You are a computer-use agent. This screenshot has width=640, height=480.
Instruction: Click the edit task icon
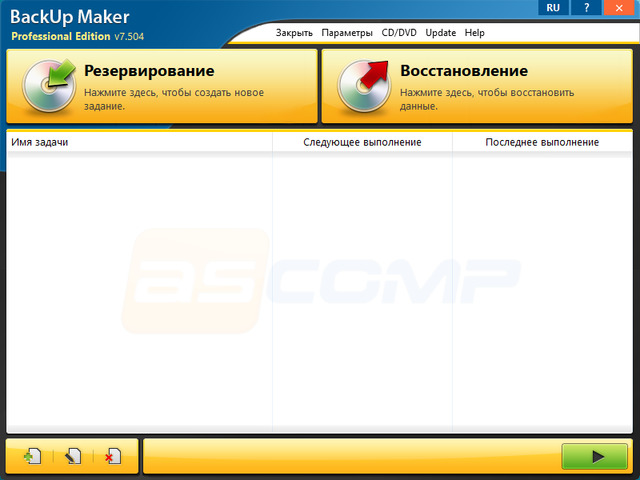(x=73, y=456)
